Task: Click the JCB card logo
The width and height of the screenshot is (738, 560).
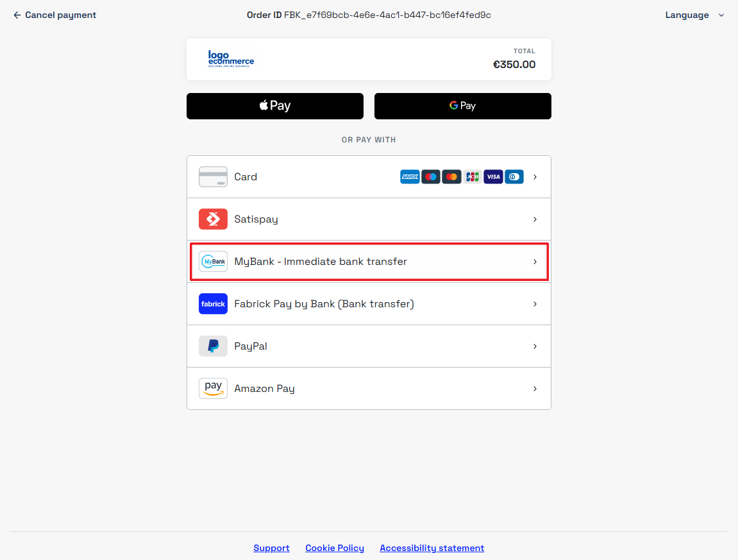Action: click(x=472, y=176)
